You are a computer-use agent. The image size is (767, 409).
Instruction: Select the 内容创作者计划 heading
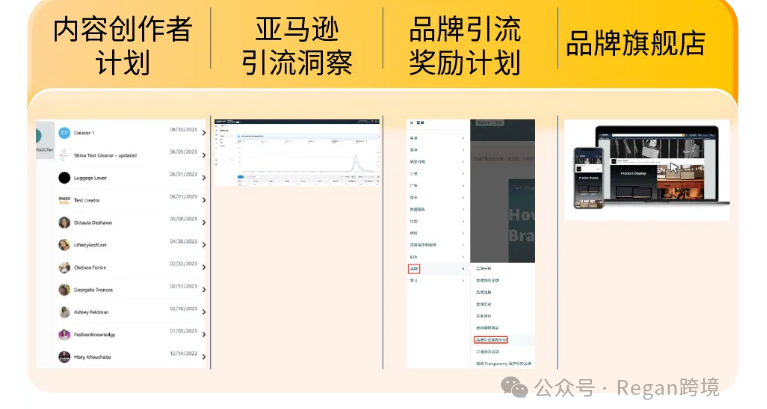click(x=122, y=46)
